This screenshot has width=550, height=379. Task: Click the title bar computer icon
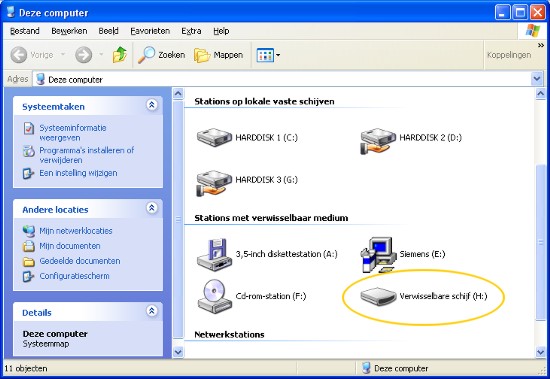(x=11, y=12)
